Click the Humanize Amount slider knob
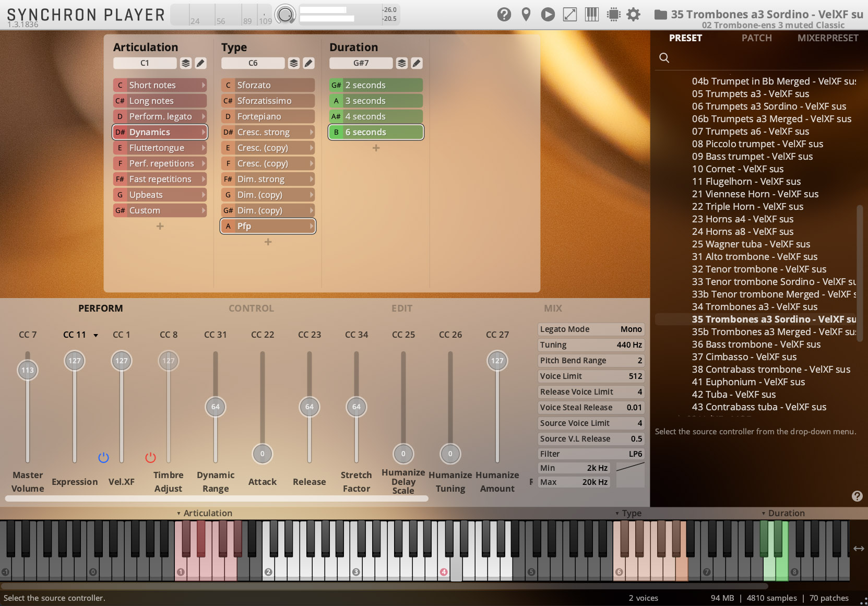Viewport: 868px width, 606px height. click(x=497, y=361)
